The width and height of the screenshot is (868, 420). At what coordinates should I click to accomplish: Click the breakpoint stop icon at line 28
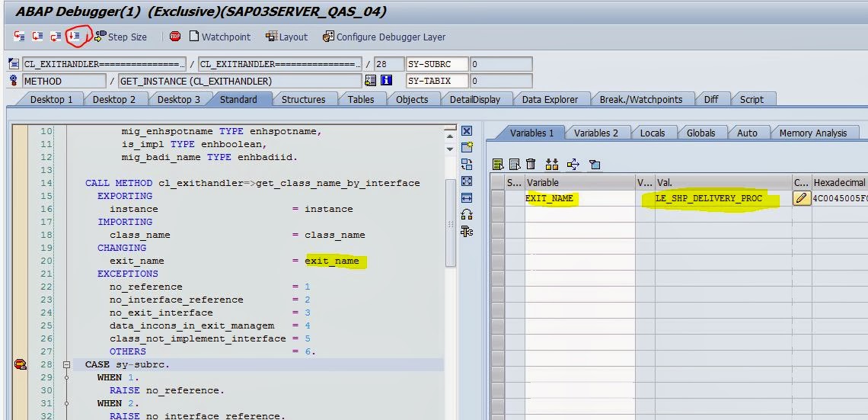20,364
